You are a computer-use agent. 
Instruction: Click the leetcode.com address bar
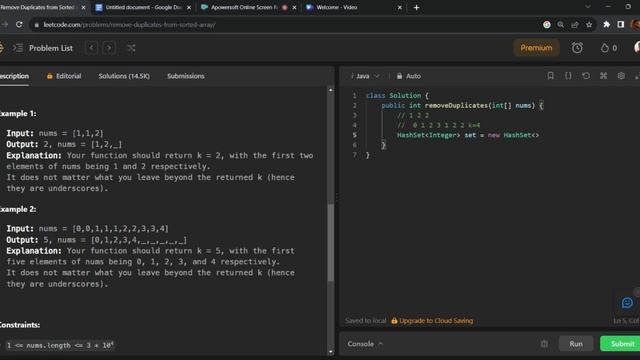pyautogui.click(x=286, y=24)
